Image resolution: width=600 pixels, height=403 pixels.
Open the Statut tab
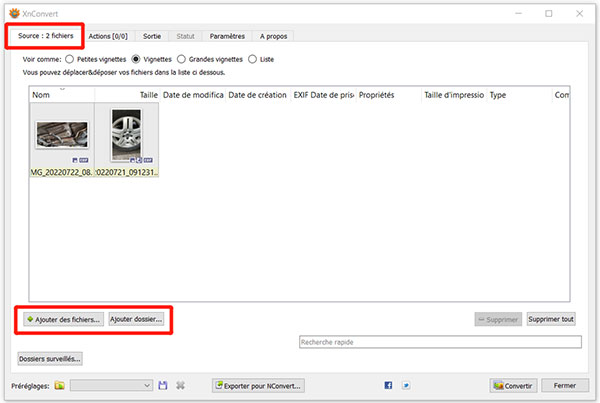pos(185,36)
